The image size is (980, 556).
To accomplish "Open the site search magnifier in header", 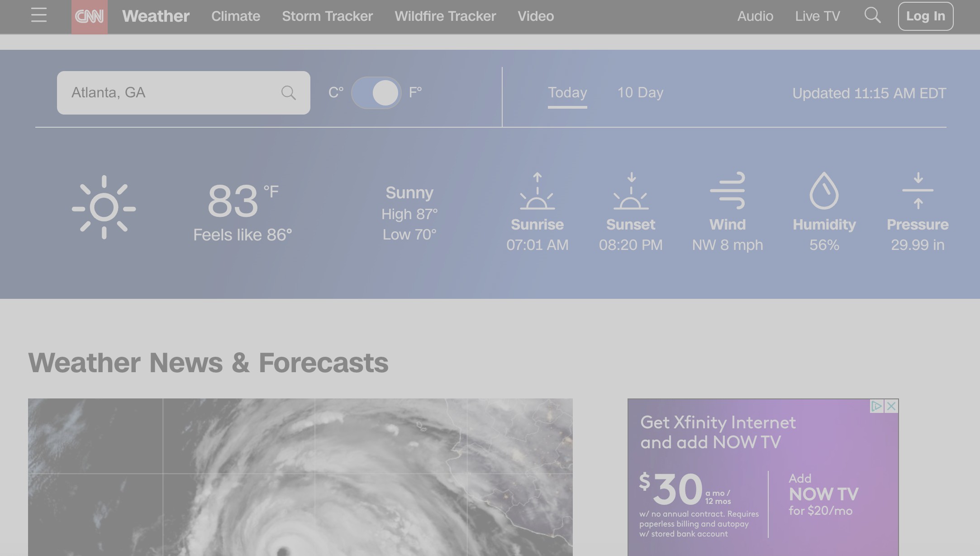I will tap(872, 15).
